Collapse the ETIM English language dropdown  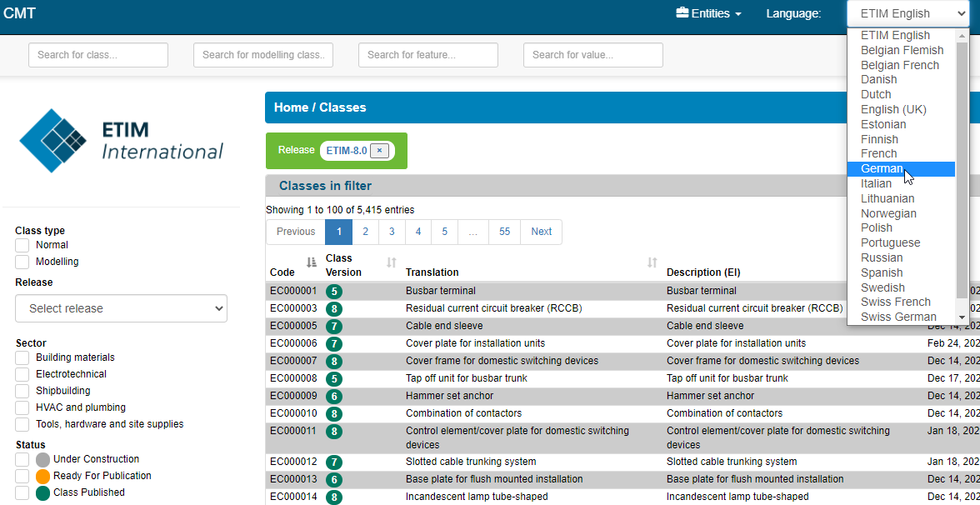point(908,13)
